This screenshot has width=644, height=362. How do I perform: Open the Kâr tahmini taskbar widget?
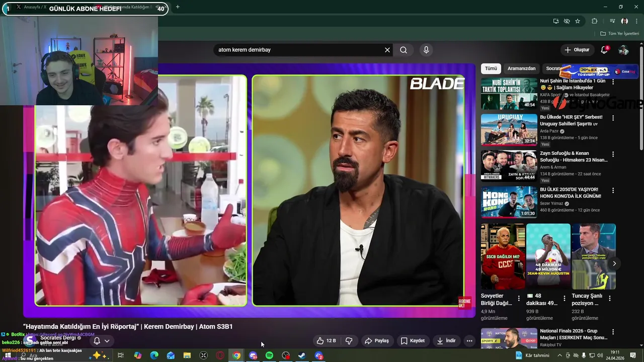tap(532, 355)
